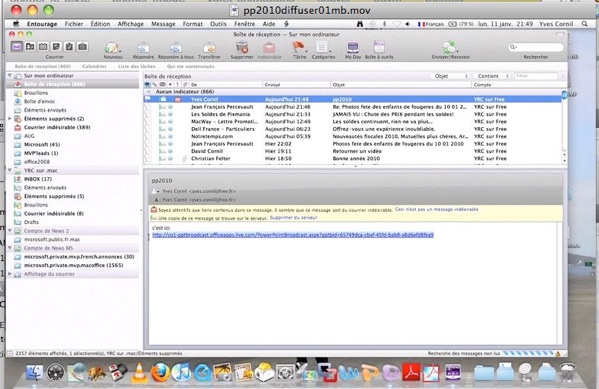Image resolution: width=599 pixels, height=389 pixels.
Task: Open the Catégories toolbar icon
Action: click(322, 48)
